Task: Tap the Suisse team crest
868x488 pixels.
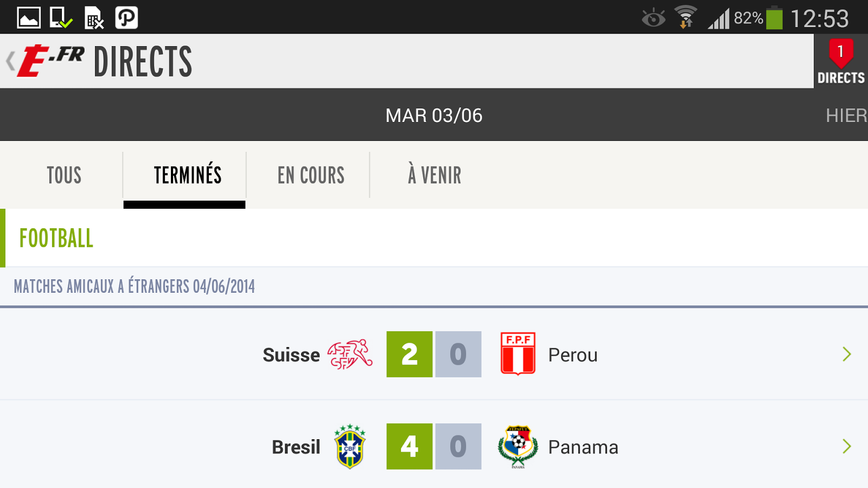Action: point(350,355)
